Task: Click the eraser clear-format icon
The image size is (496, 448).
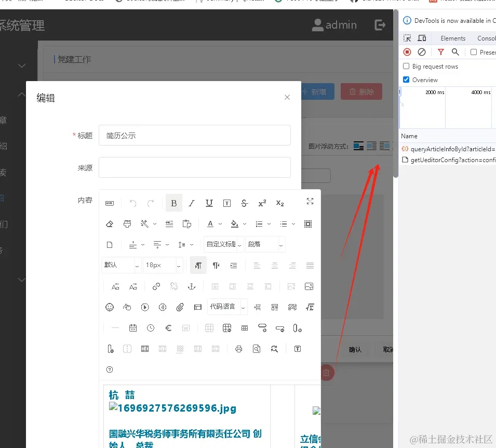Action: point(110,224)
